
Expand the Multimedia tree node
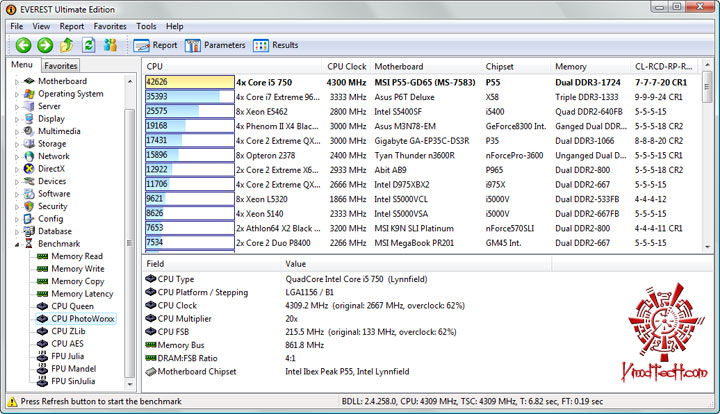17,132
